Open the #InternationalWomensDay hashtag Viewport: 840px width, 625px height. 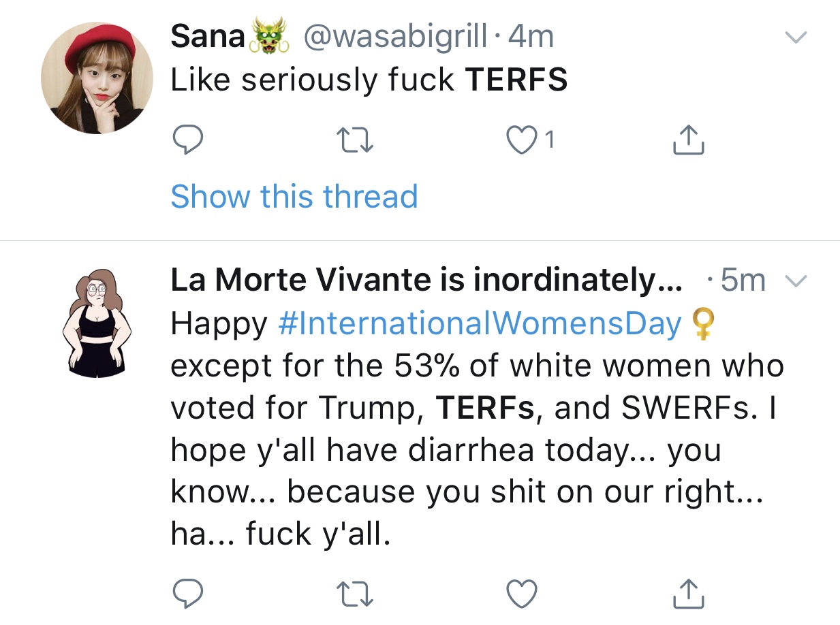(480, 323)
